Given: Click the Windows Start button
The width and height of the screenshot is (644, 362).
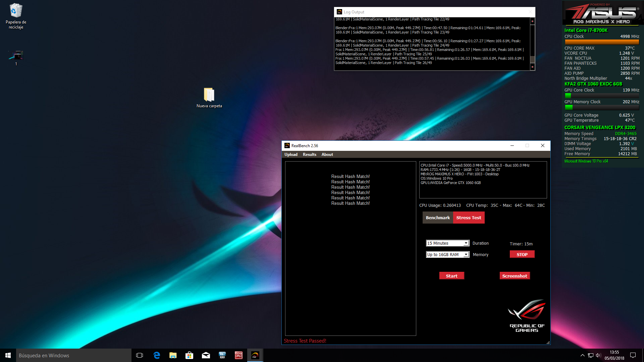Looking at the screenshot, I should (8, 355).
